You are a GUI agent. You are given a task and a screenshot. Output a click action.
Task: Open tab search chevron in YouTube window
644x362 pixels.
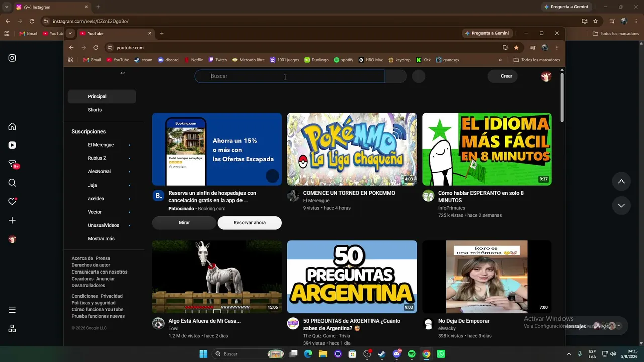click(70, 33)
